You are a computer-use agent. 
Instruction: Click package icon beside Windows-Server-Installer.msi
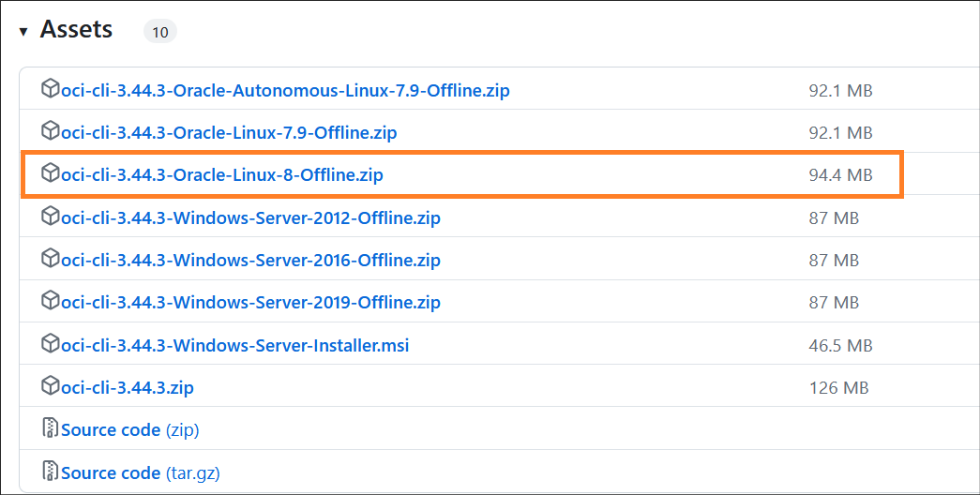click(50, 344)
